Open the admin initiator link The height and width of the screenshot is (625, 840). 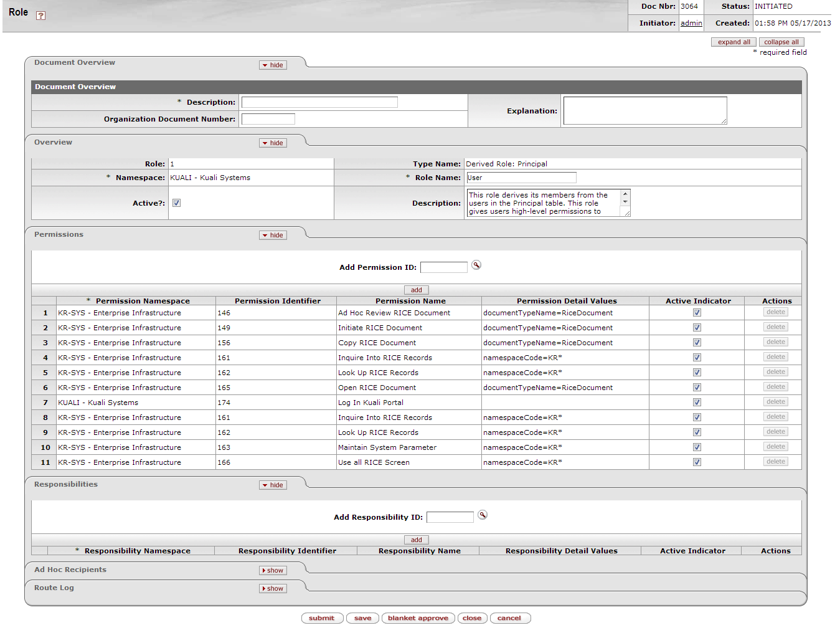click(x=691, y=23)
